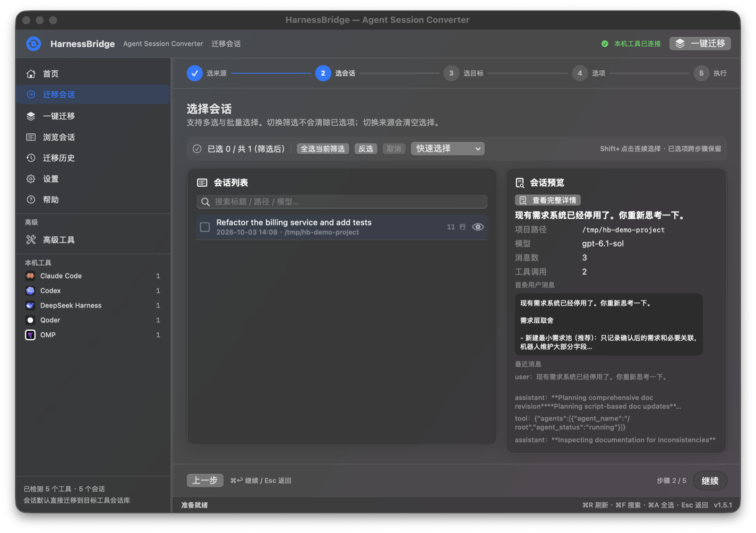
Task: Click 查看完整详情 button
Action: [548, 200]
